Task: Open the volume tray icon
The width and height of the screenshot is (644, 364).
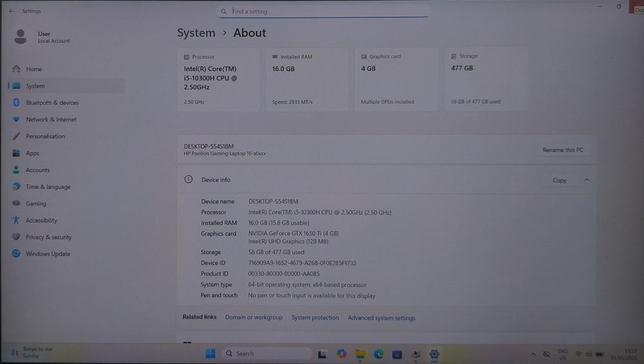Action: click(589, 354)
